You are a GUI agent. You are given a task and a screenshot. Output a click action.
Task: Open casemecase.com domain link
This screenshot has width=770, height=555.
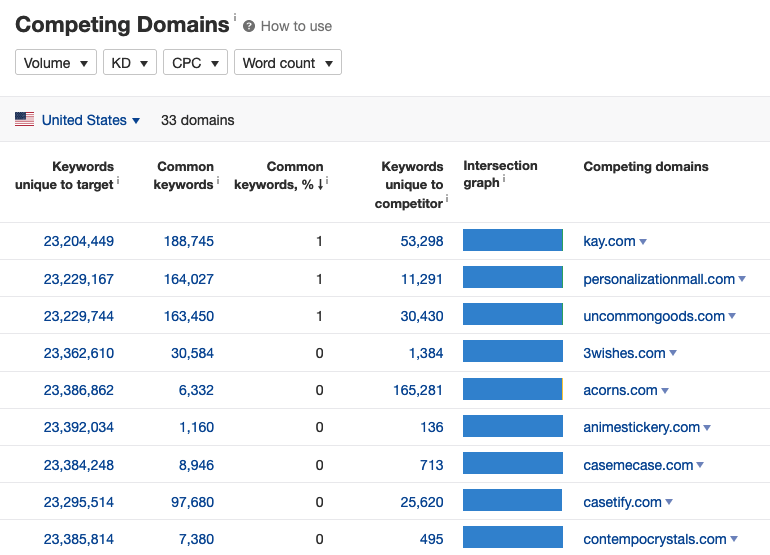tap(638, 465)
